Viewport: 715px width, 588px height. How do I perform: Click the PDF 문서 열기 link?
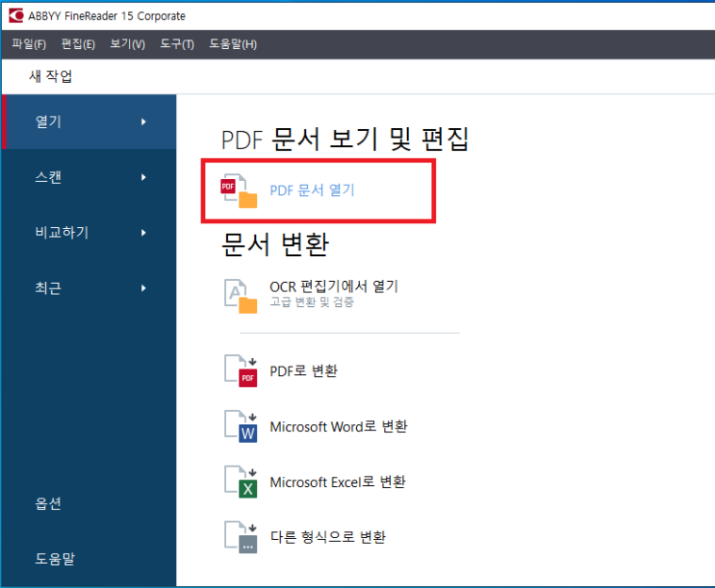click(313, 191)
